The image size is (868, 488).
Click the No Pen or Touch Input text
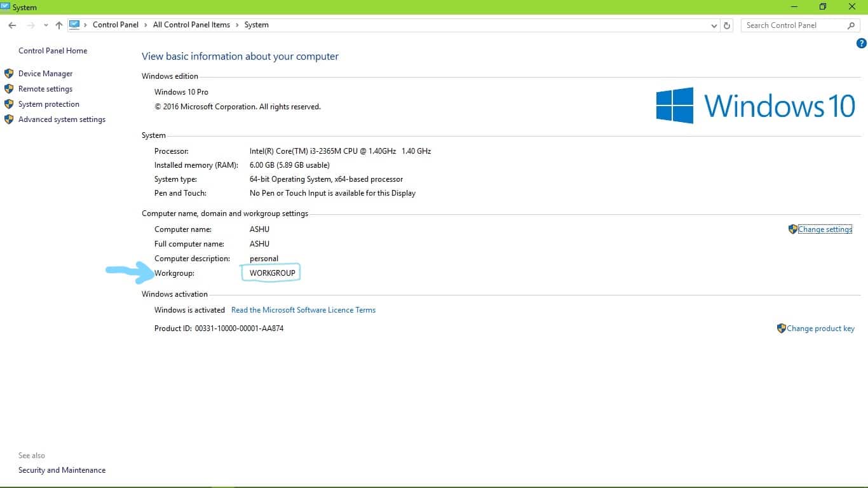332,193
